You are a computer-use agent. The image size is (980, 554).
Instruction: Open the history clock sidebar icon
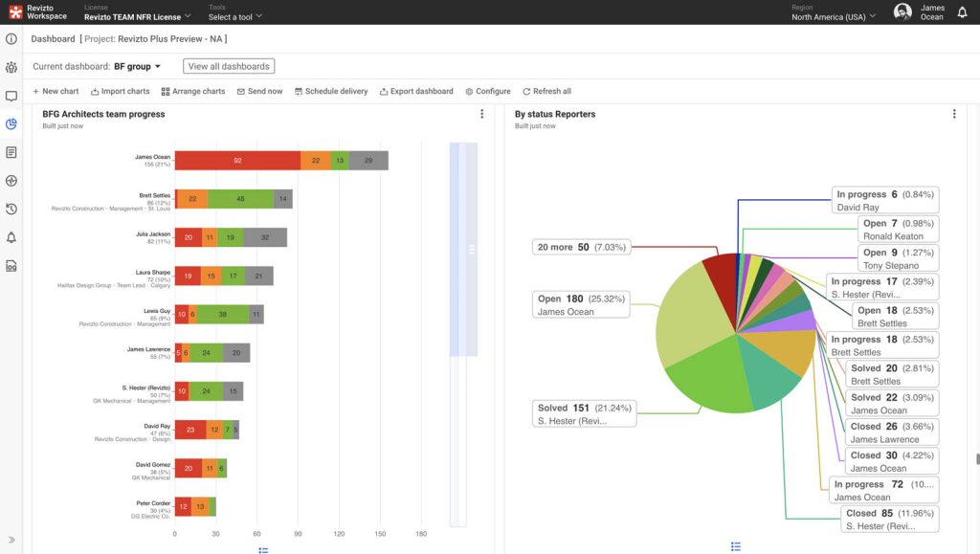click(11, 209)
